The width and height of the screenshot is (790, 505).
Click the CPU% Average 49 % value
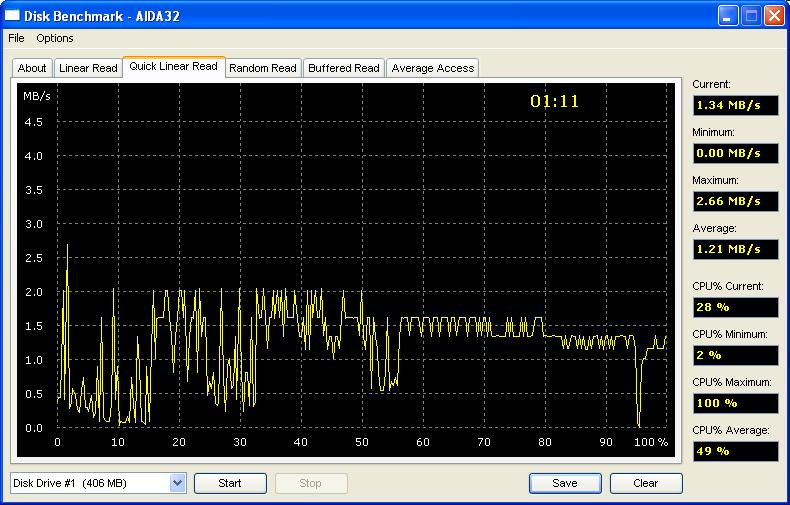[736, 451]
